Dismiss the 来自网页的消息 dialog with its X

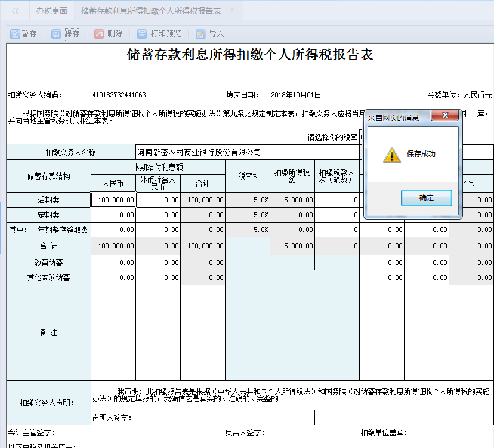pyautogui.click(x=444, y=116)
